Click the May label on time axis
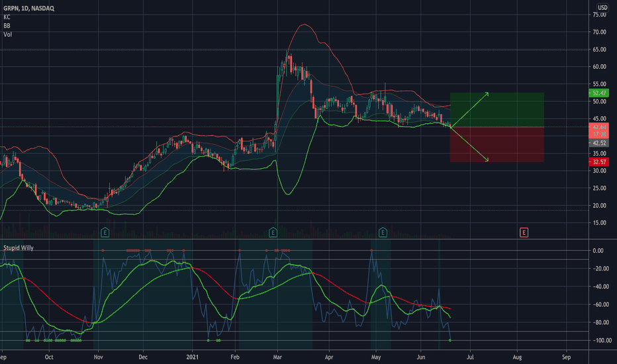This screenshot has height=364, width=617. (376, 357)
